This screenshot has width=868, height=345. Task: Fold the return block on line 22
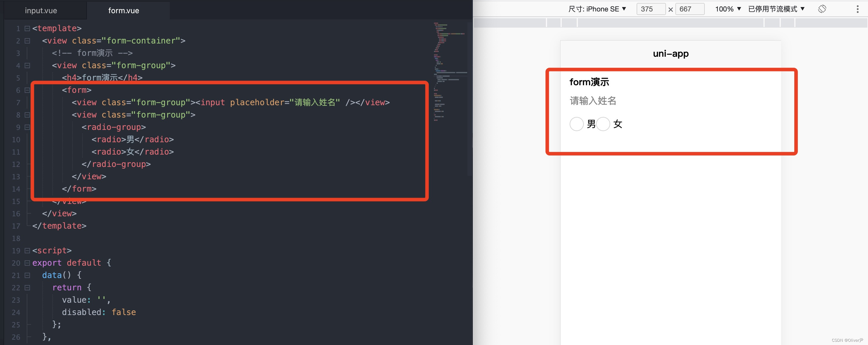27,288
